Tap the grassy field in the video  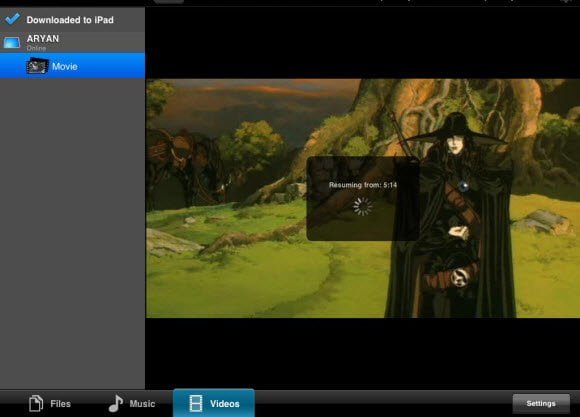[x=259, y=274]
